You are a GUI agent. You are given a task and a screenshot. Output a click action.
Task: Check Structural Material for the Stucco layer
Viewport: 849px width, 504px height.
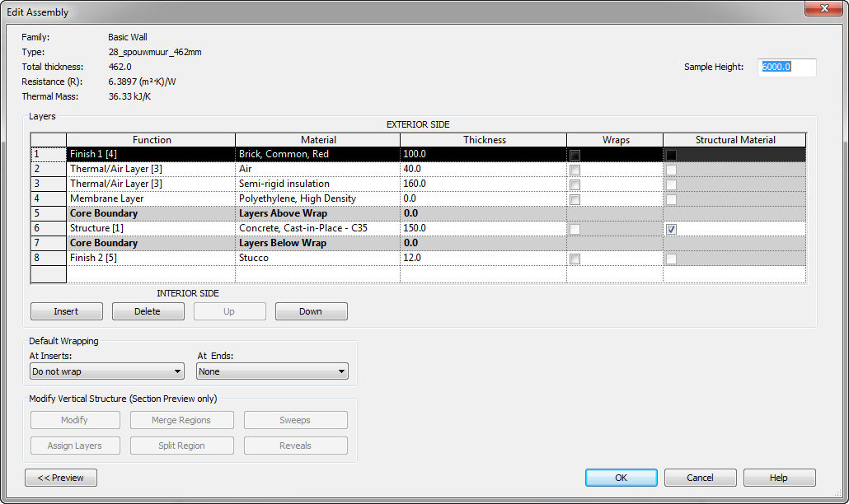click(x=670, y=258)
